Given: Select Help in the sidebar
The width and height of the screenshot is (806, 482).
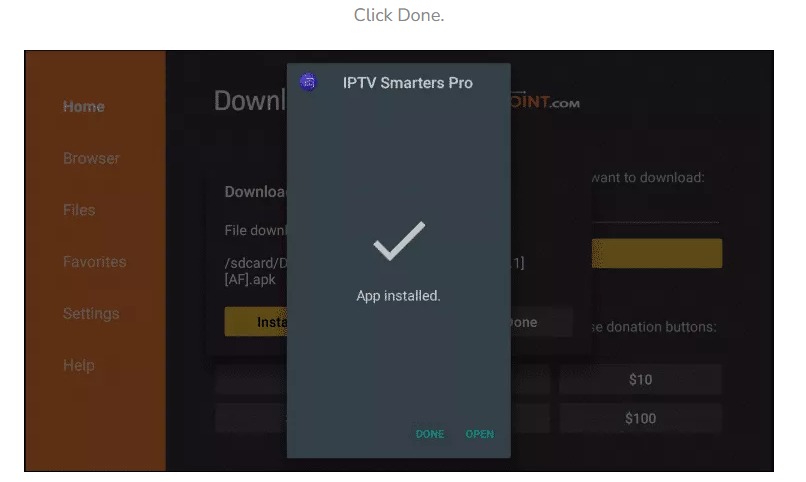Looking at the screenshot, I should click(x=79, y=365).
